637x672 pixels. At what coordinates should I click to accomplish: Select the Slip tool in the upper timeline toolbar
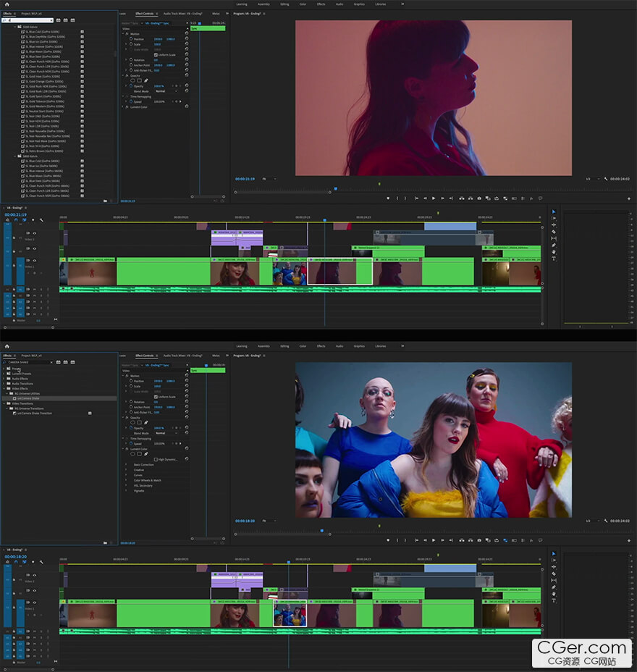(554, 238)
